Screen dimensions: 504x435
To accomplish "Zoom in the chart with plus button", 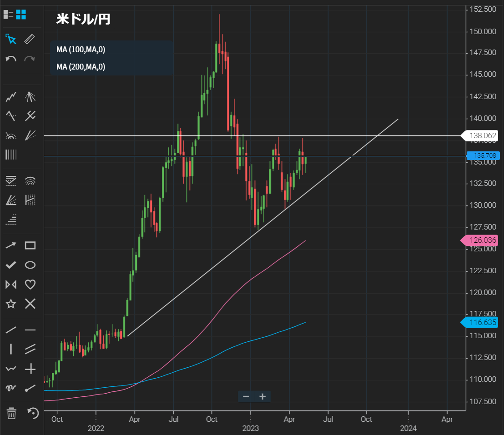I will coord(262,396).
